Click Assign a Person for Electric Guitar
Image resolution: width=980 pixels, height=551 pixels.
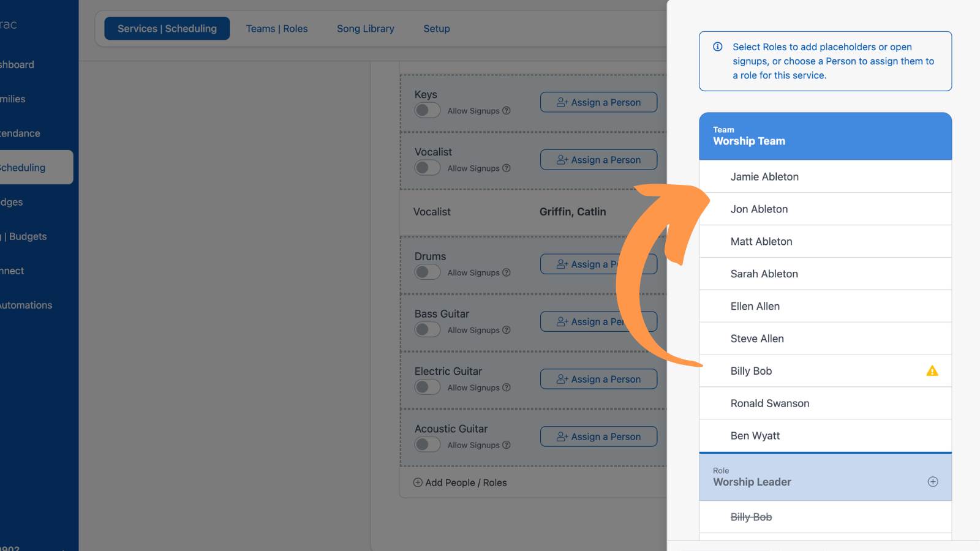tap(598, 379)
